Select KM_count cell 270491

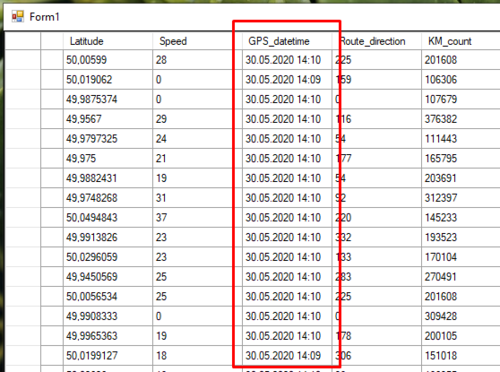coord(461,277)
